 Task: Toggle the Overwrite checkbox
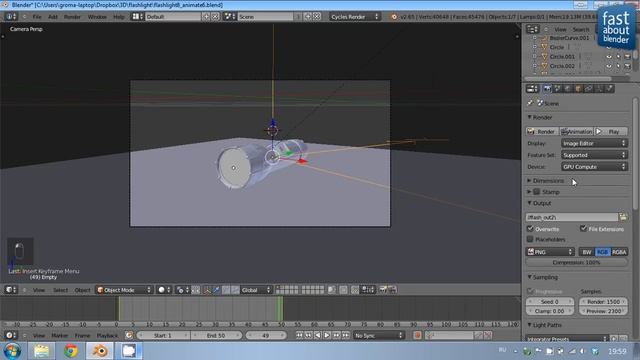pos(530,229)
